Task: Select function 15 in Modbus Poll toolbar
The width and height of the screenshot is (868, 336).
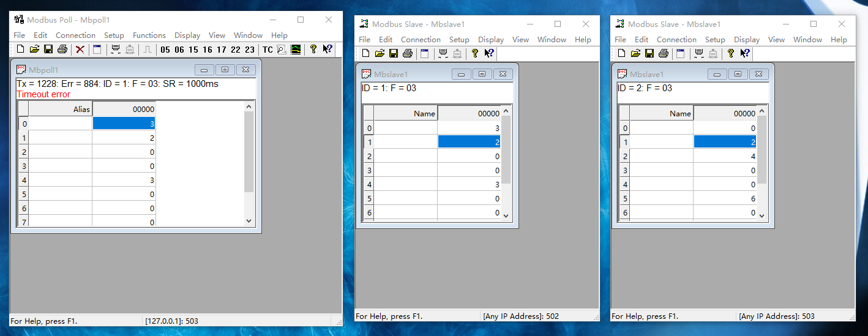Action: 193,50
